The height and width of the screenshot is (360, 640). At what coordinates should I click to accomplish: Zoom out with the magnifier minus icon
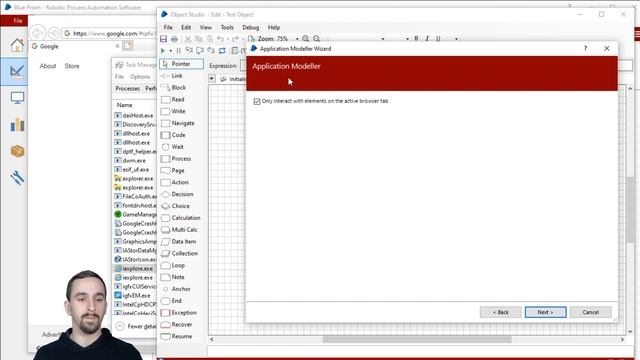tap(317, 39)
